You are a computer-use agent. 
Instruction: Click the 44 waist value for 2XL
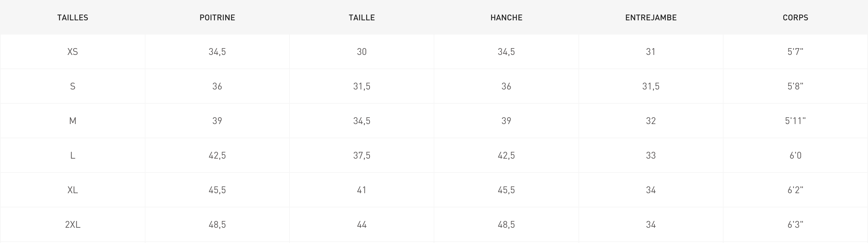(x=362, y=225)
